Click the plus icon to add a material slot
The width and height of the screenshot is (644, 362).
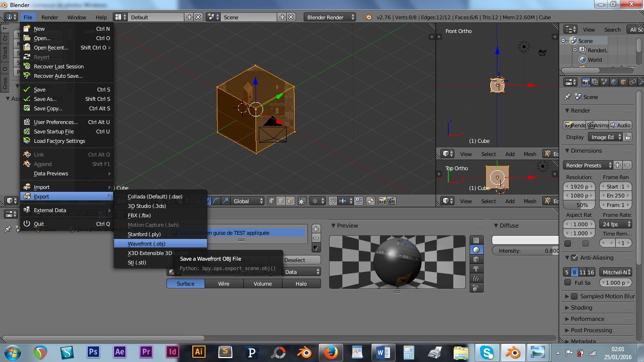point(316,229)
